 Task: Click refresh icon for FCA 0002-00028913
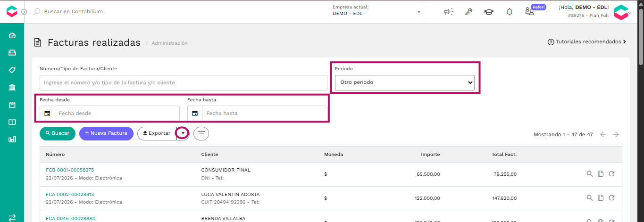pos(612,198)
